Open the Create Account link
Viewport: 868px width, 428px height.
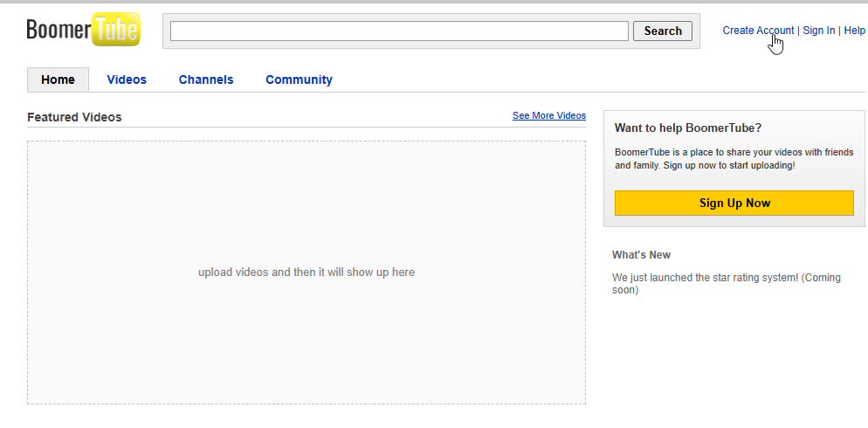point(757,31)
